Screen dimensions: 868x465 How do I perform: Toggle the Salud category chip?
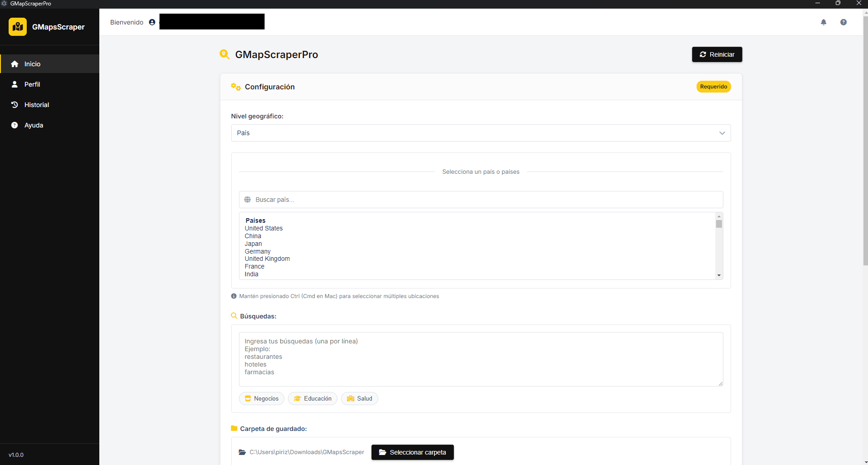click(x=359, y=398)
